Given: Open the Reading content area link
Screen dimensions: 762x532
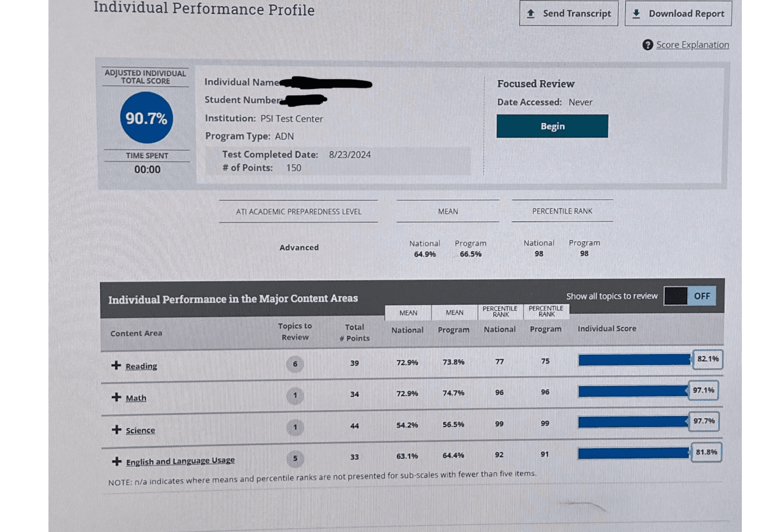Looking at the screenshot, I should pos(141,366).
